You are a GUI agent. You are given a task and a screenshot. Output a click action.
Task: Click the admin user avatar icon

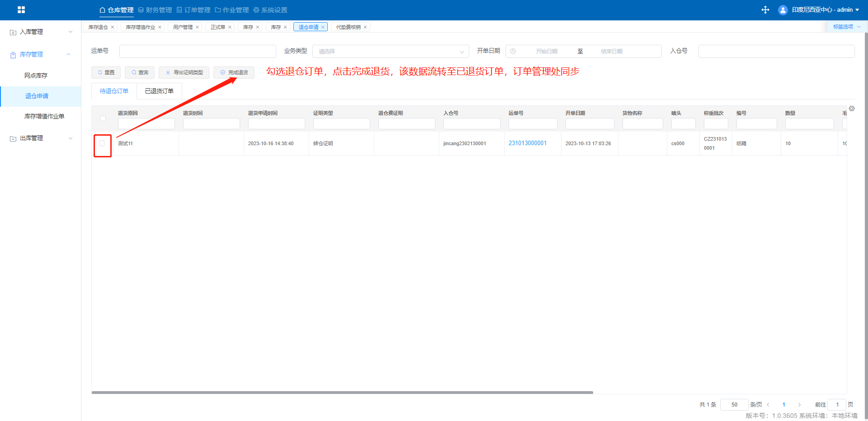(x=783, y=10)
